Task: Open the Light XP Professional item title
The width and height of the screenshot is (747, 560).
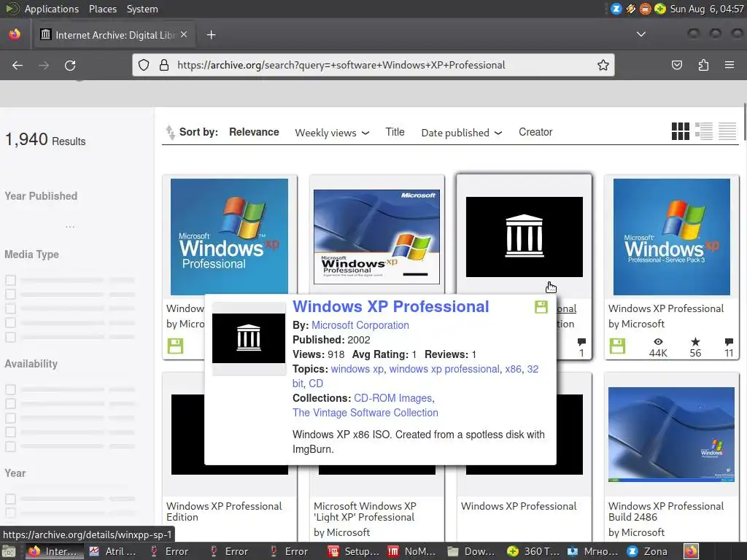Action: click(365, 512)
